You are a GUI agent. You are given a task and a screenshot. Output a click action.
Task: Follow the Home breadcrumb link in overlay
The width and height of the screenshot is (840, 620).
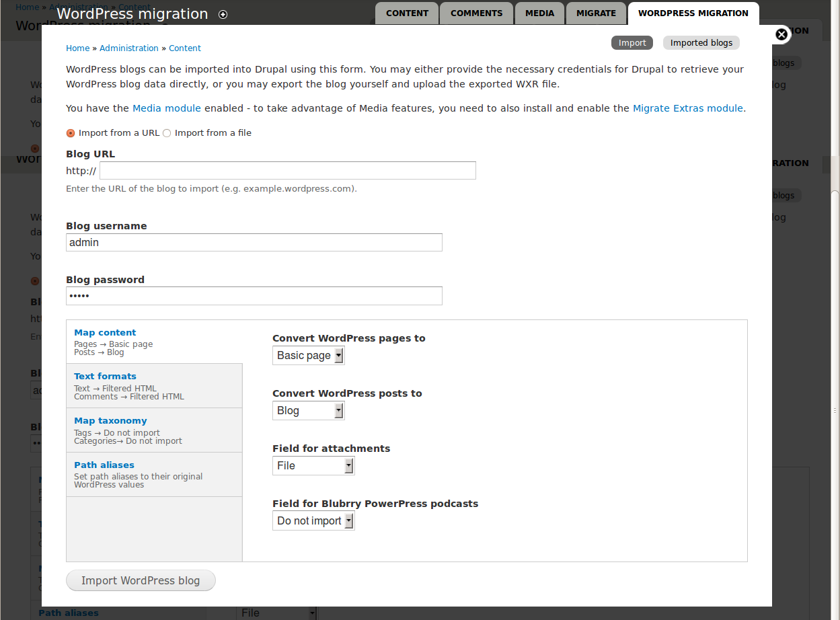(78, 48)
